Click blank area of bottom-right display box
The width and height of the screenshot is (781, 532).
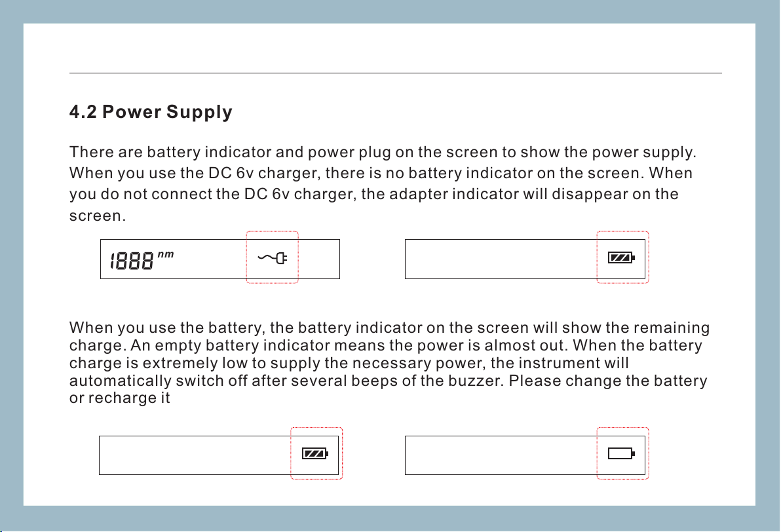(x=498, y=455)
